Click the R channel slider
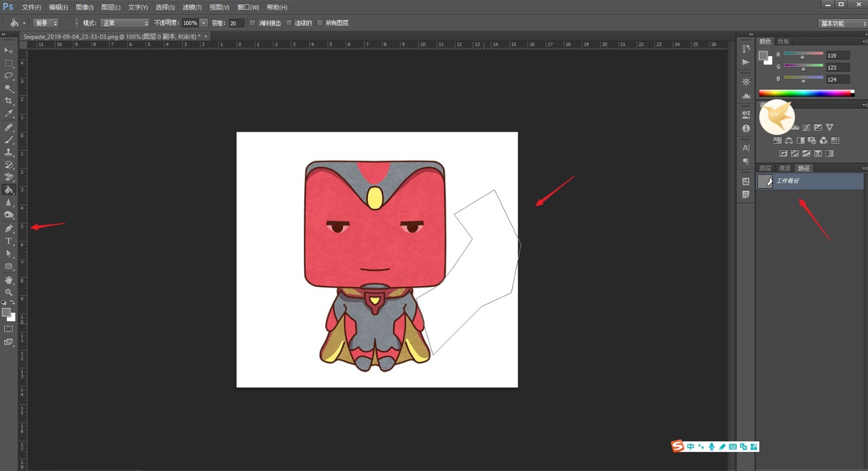 click(803, 55)
